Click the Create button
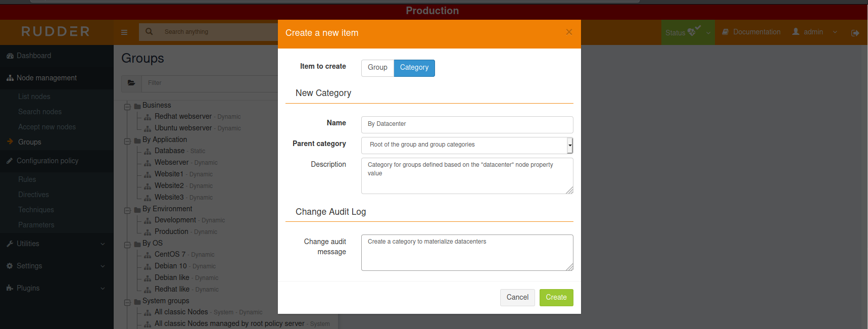Image resolution: width=868 pixels, height=329 pixels. click(556, 298)
